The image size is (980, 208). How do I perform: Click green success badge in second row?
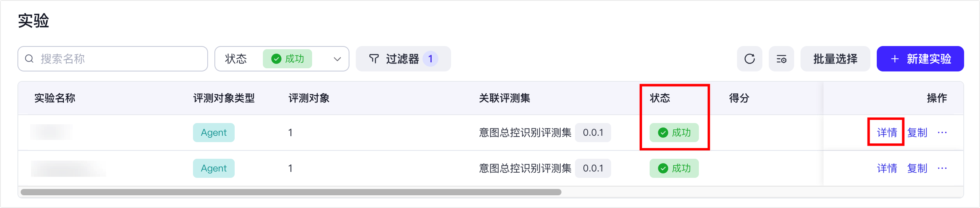tap(674, 168)
